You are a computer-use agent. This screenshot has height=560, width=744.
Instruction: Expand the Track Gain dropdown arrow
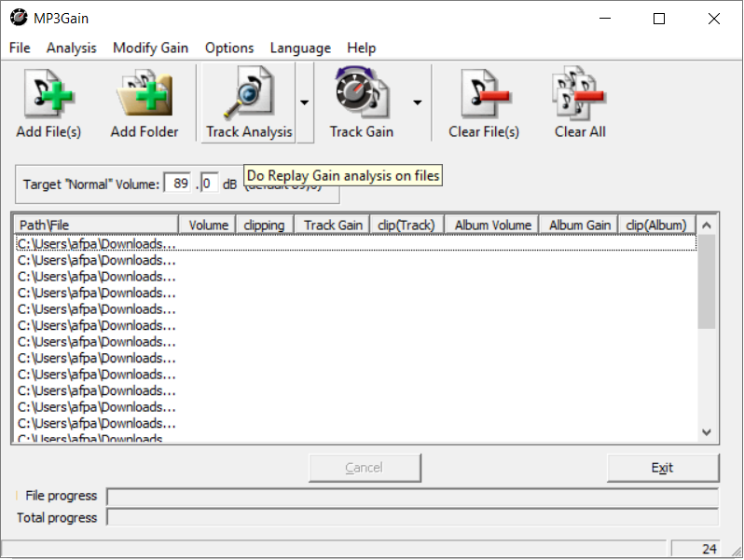click(417, 102)
